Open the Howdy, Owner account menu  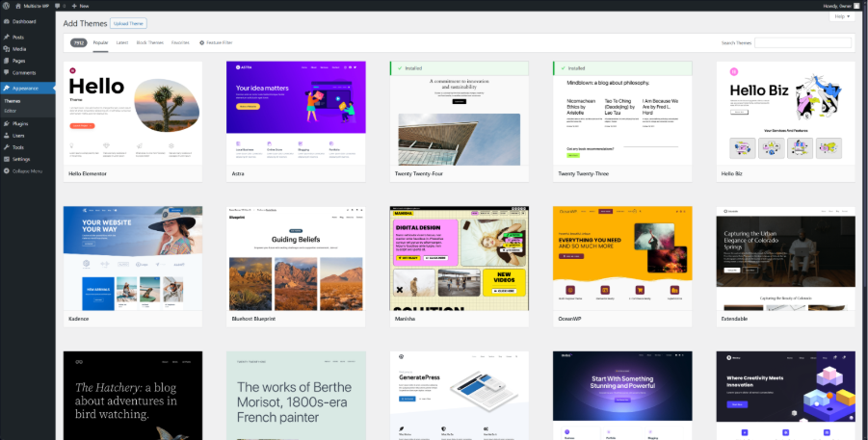(841, 6)
